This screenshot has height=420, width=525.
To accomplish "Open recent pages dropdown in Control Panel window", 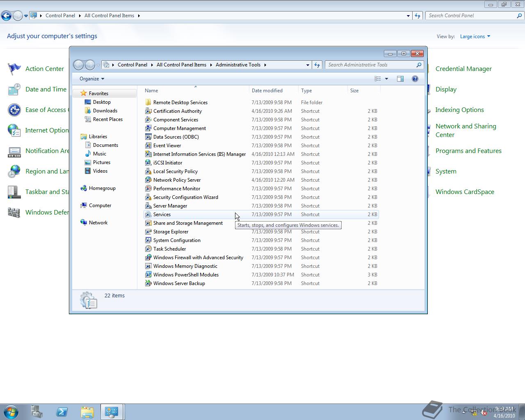I will tap(26, 16).
